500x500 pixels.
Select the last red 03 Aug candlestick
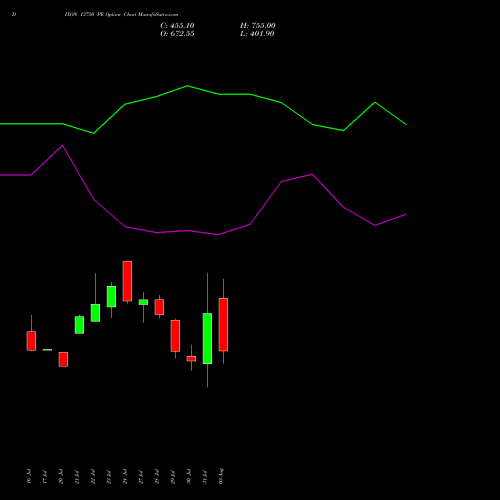click(223, 324)
